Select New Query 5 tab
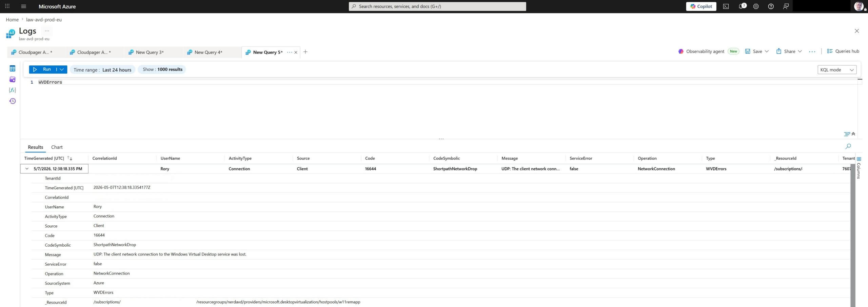868x307 pixels. click(x=268, y=52)
